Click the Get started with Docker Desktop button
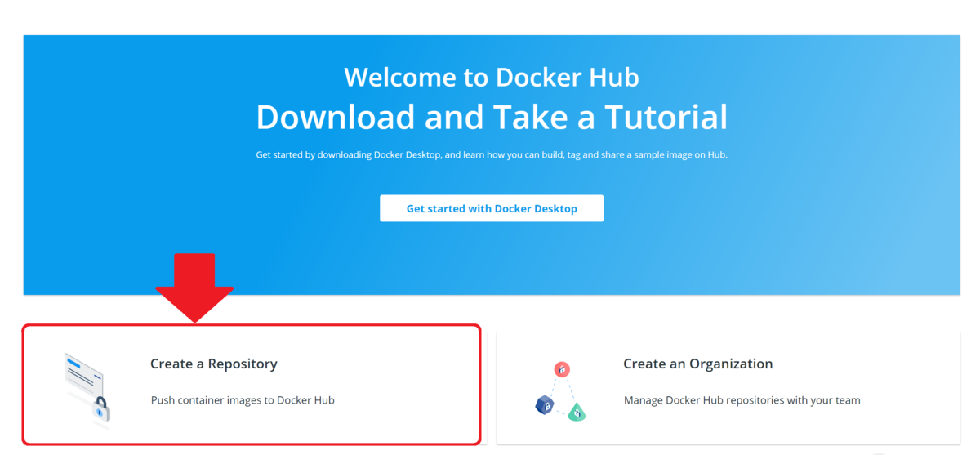This screenshot has width=980, height=455. click(492, 208)
